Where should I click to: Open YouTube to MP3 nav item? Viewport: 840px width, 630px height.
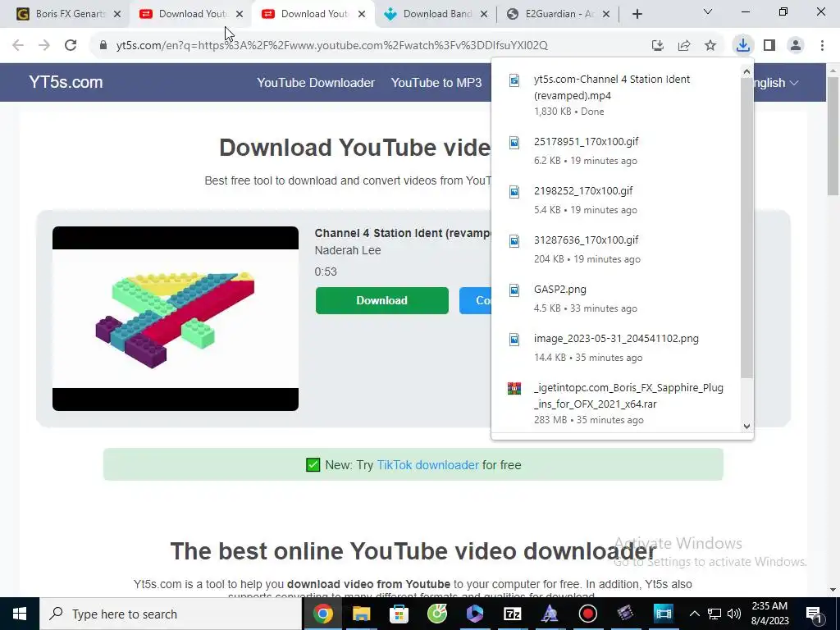(436, 83)
